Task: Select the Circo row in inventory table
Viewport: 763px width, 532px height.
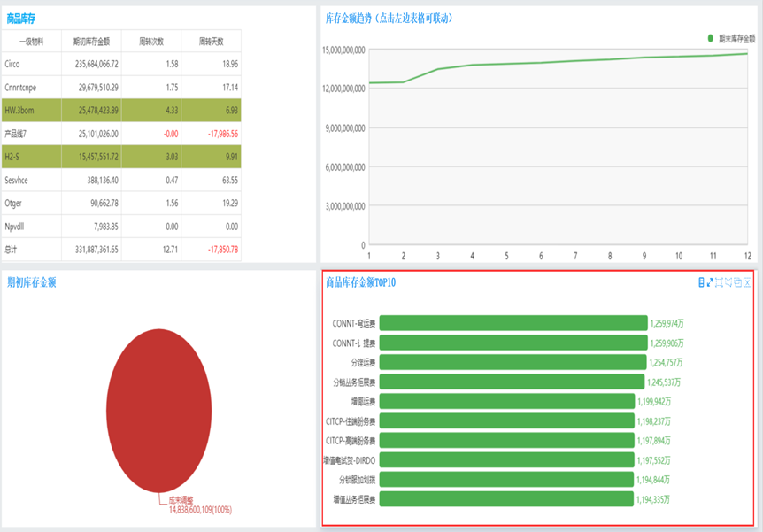Action: pyautogui.click(x=121, y=64)
